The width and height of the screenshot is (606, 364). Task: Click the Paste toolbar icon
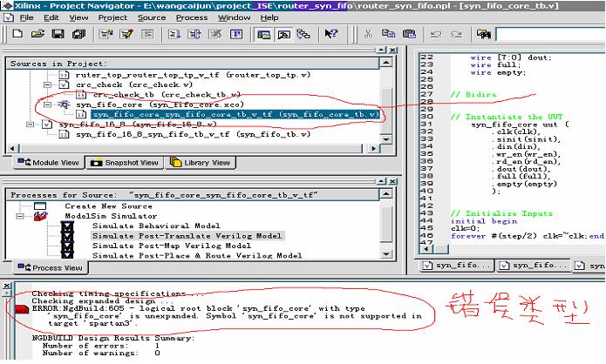409,35
